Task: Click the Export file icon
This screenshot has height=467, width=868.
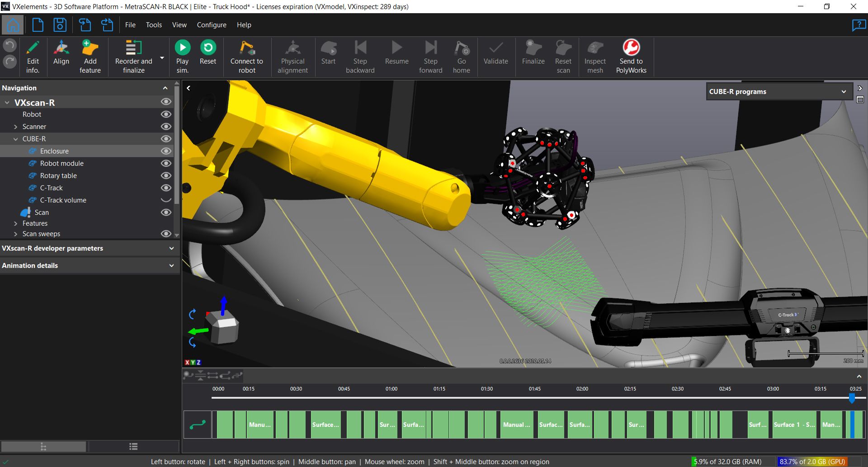Action: pos(107,25)
